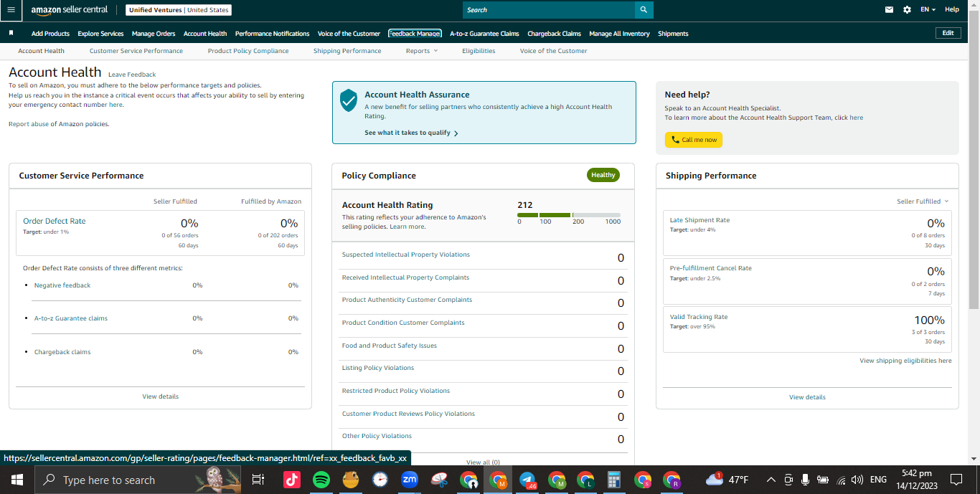Image resolution: width=980 pixels, height=494 pixels.
Task: Open the EN language dropdown
Action: [x=928, y=10]
